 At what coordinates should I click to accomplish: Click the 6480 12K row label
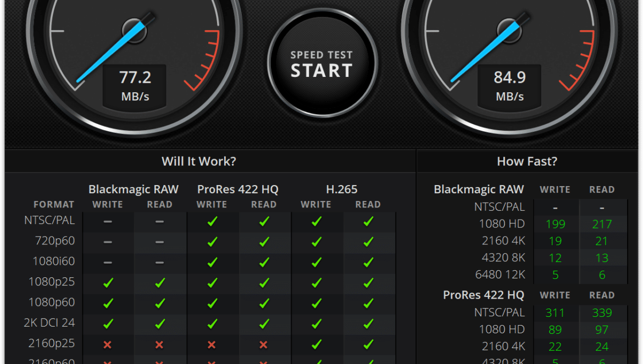coord(500,275)
